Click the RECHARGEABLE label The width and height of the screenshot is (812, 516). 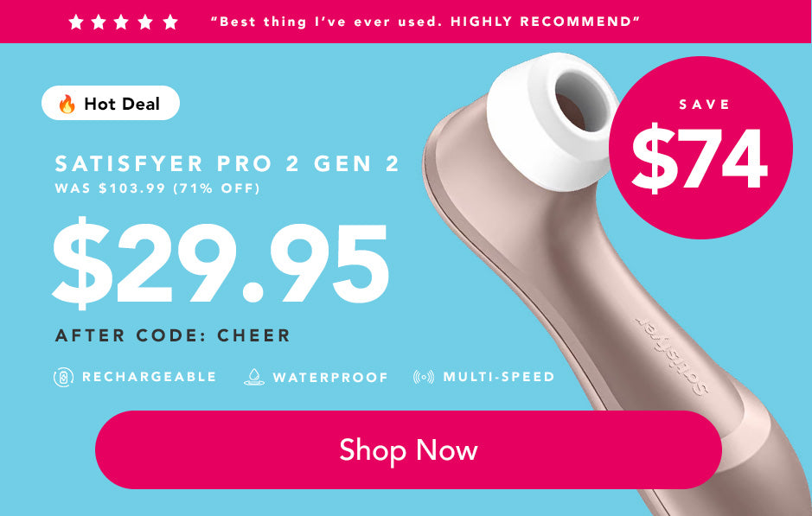(x=149, y=377)
